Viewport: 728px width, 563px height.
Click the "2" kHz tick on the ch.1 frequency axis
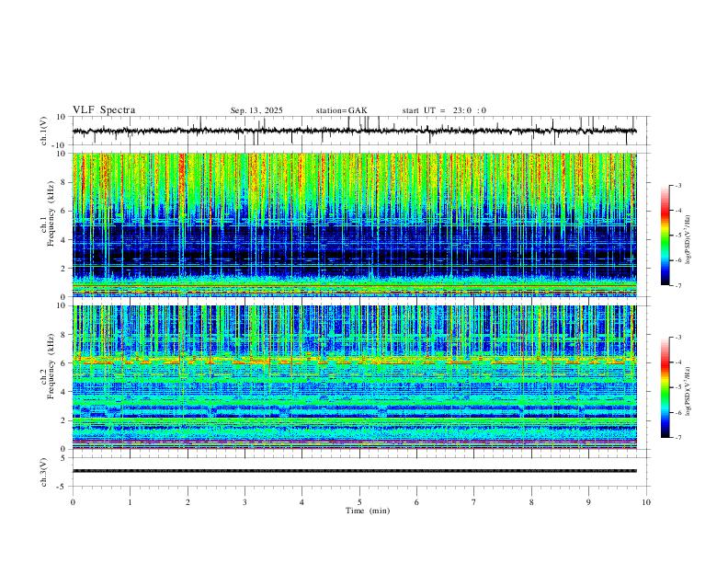click(64, 268)
